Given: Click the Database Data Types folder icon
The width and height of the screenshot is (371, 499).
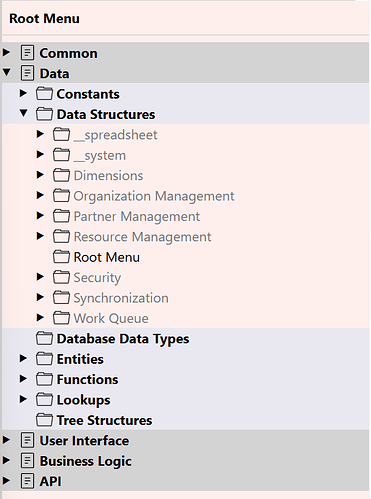Looking at the screenshot, I should tap(44, 338).
